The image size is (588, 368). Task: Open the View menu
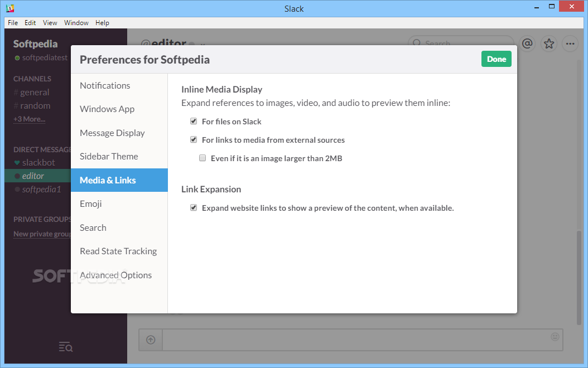50,23
